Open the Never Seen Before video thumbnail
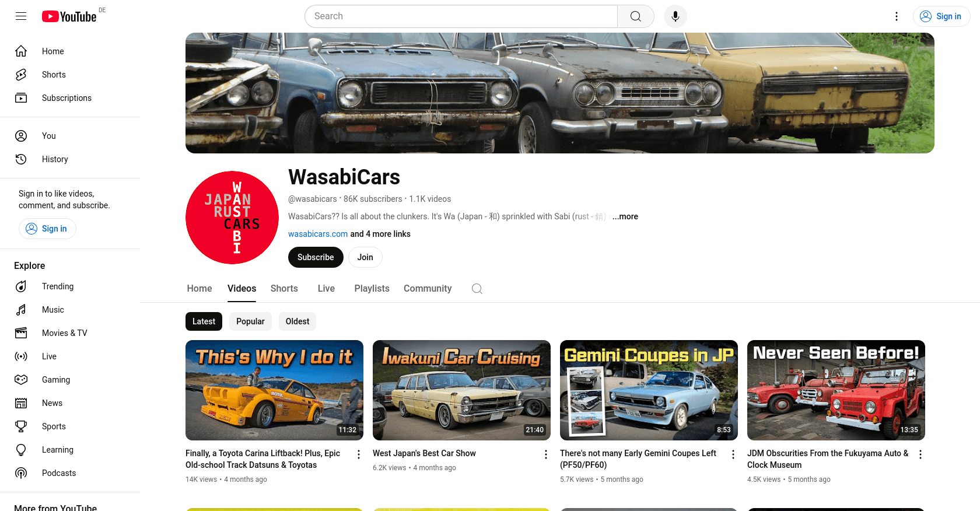980x511 pixels. point(836,390)
